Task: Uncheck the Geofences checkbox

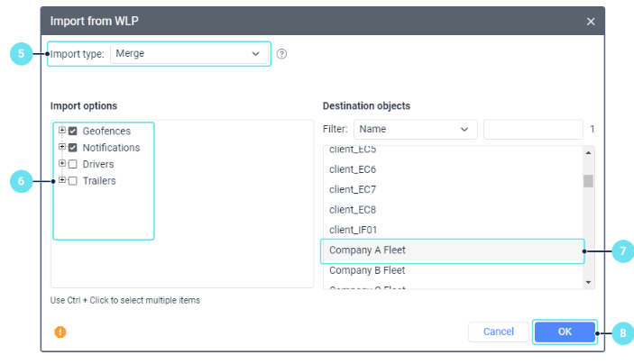Action: [73, 132]
